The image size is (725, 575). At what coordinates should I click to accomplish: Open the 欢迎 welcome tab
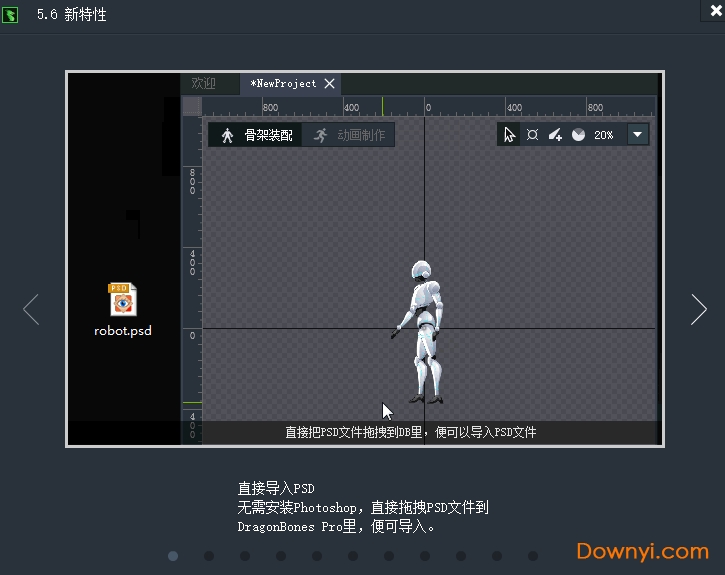point(204,84)
